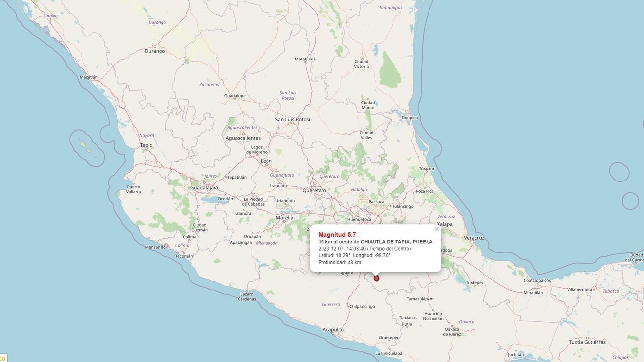Image resolution: width=644 pixels, height=362 pixels.
Task: Click the Veracruz city label near the coast
Action: pyautogui.click(x=473, y=237)
